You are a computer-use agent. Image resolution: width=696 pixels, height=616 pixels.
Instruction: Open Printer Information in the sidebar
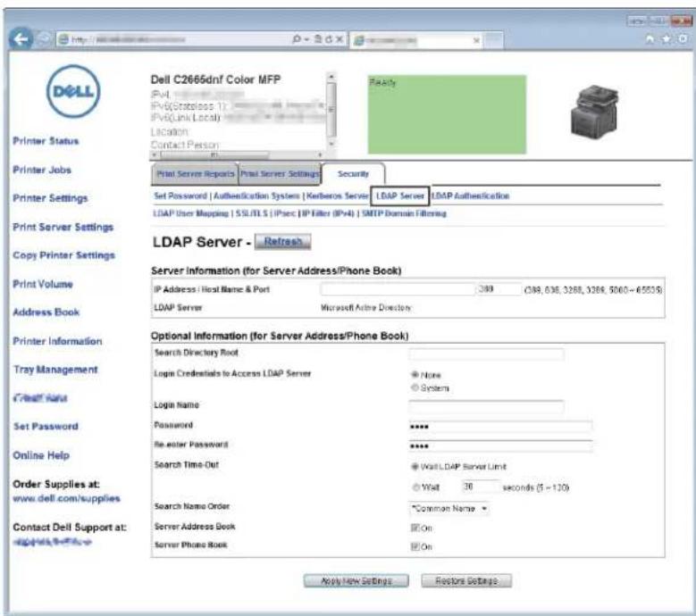pyautogui.click(x=58, y=341)
